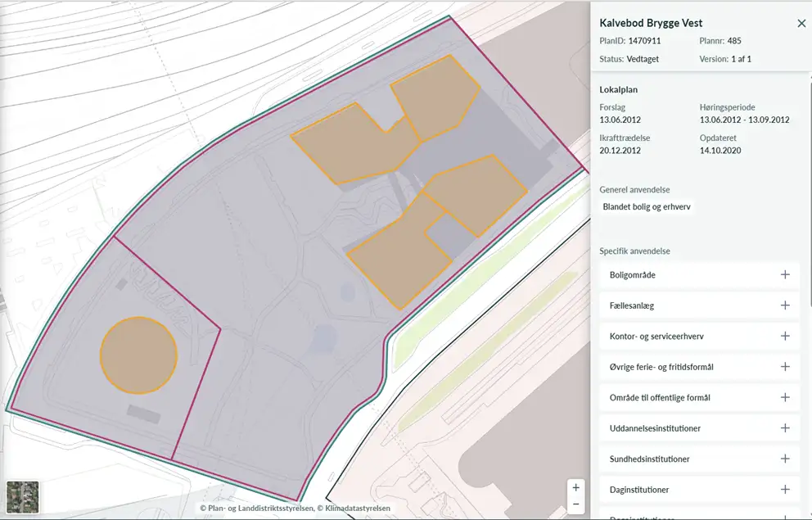Expand Sundhedsinstitutioner using its plus icon
Viewport: 812px width, 520px height.
pyautogui.click(x=784, y=459)
